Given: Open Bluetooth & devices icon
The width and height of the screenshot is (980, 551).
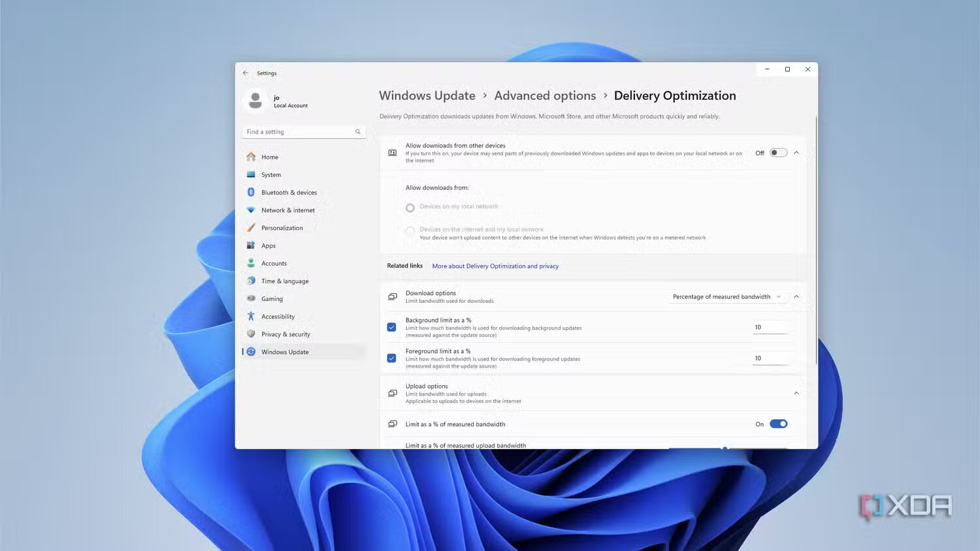Looking at the screenshot, I should 251,192.
